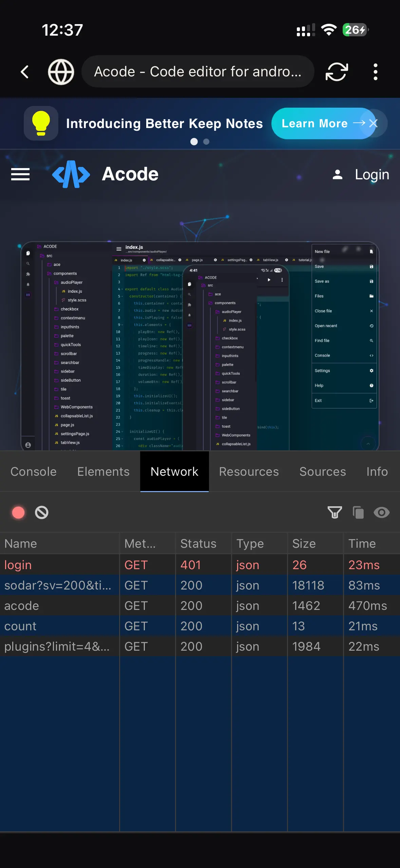Click the Learn More button
Image resolution: width=400 pixels, height=868 pixels.
pyautogui.click(x=316, y=123)
